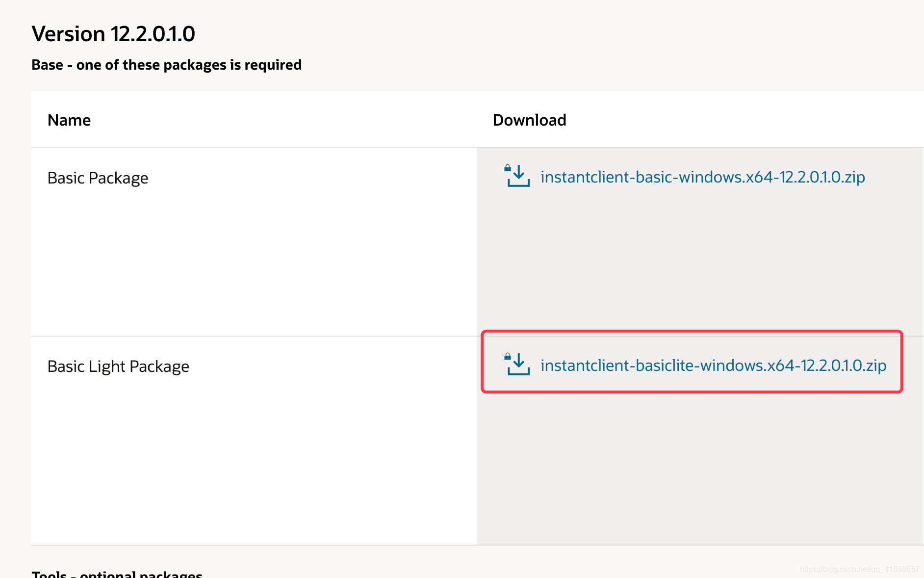Viewport: 924px width, 578px height.
Task: Select the Basic Light Package row label
Action: pyautogui.click(x=118, y=367)
